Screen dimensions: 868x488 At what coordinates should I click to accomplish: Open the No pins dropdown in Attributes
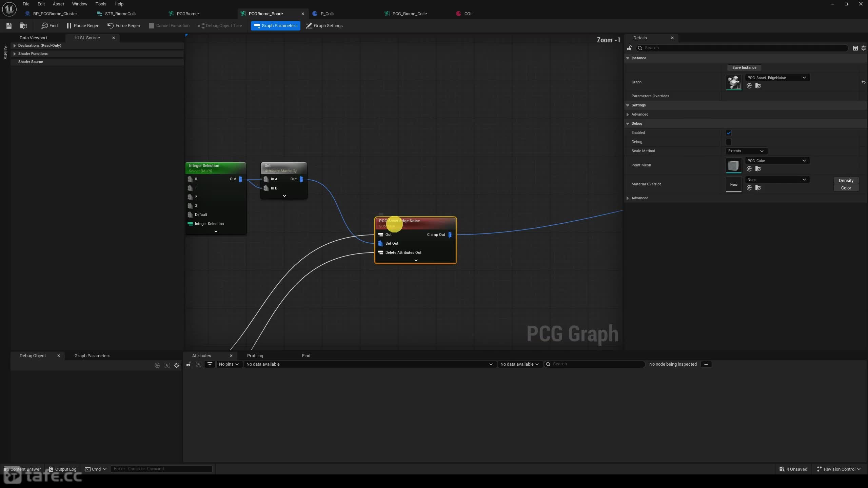[229, 364]
